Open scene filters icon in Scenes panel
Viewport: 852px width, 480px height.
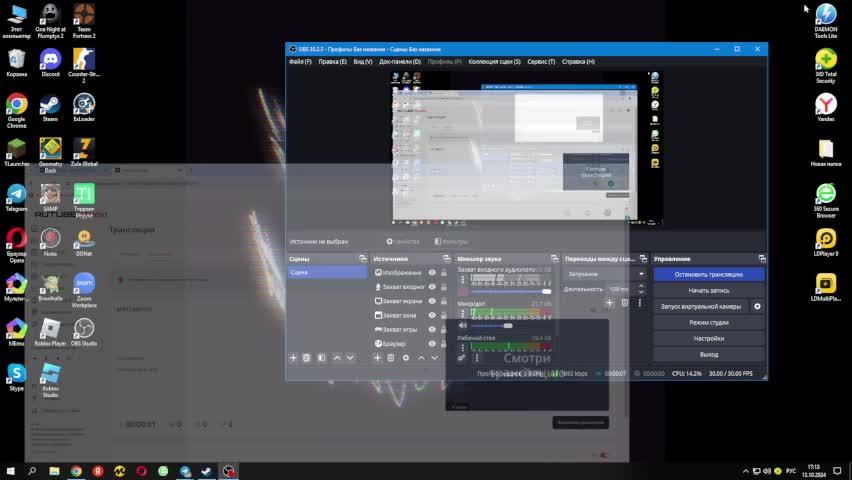coord(322,358)
